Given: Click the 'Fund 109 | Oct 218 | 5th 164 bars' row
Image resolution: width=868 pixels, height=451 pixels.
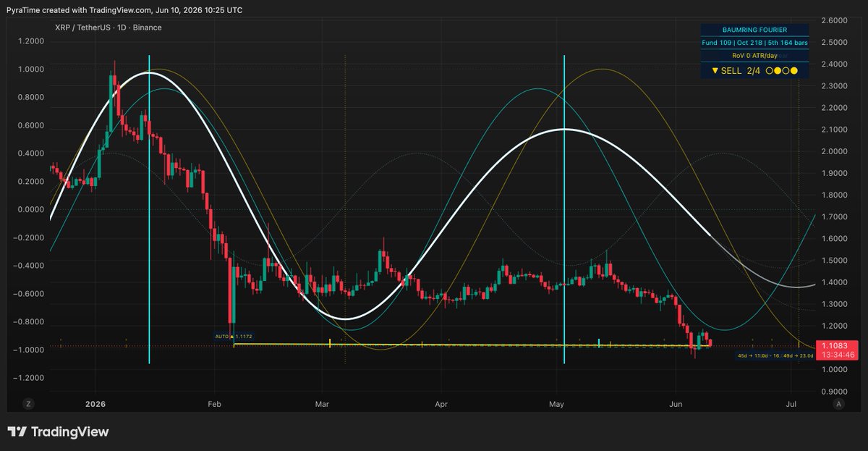Looking at the screenshot, I should coord(754,43).
